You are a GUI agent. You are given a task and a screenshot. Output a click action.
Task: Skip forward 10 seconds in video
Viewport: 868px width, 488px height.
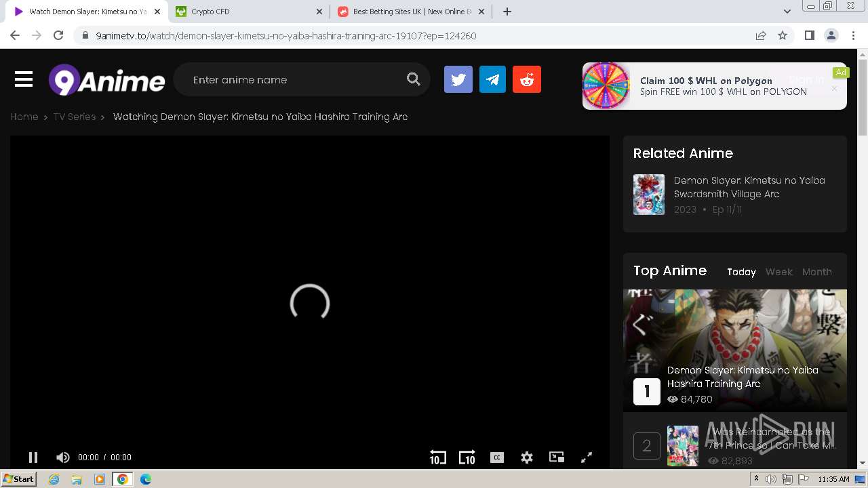tap(467, 457)
